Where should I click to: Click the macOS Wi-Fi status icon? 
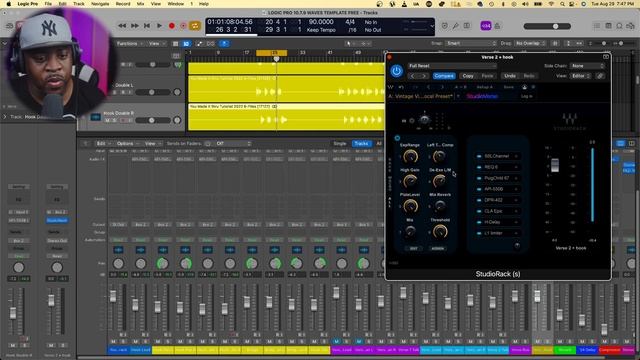pos(552,4)
